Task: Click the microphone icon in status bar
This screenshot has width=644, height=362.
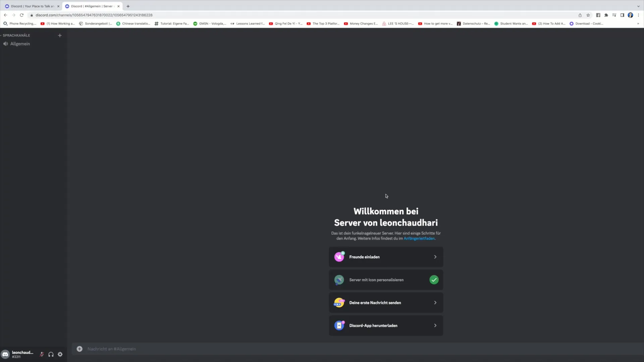Action: click(x=42, y=354)
